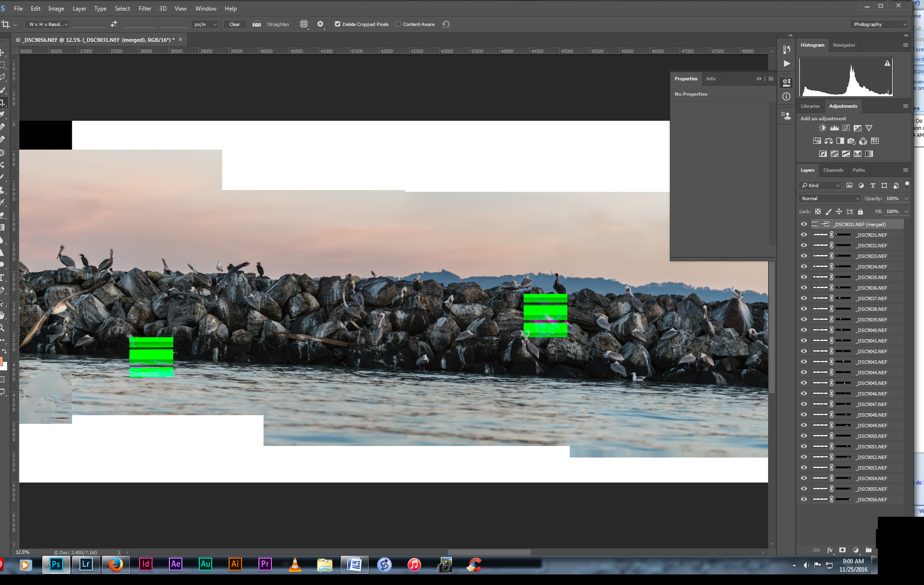Add a Photo Filter adjustment
Image resolution: width=924 pixels, height=585 pixels.
click(x=851, y=141)
